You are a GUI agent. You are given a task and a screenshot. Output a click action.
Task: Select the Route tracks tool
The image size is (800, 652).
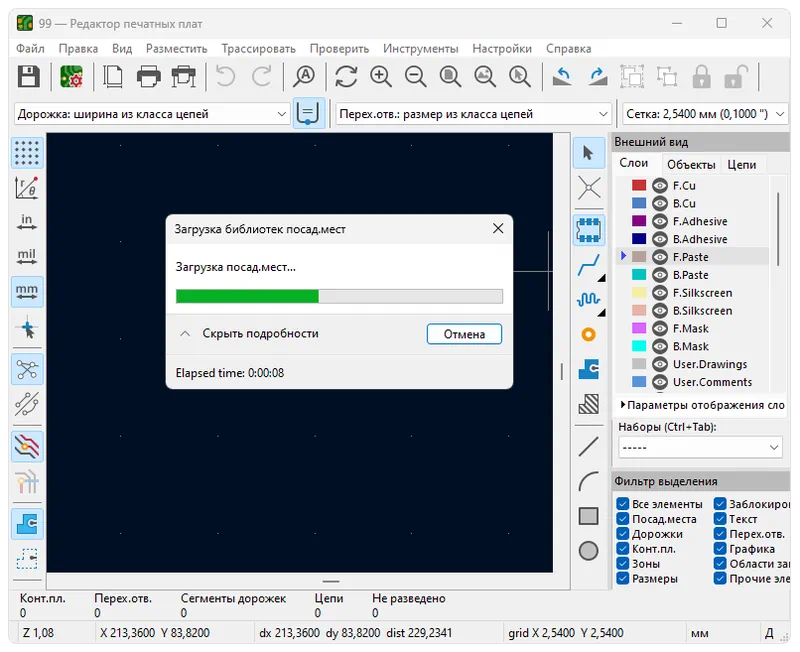point(589,266)
